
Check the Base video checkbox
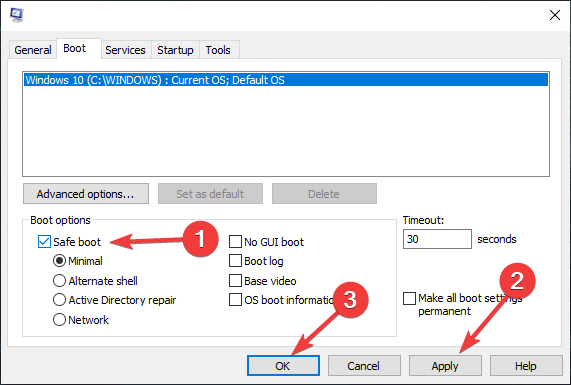tap(235, 281)
